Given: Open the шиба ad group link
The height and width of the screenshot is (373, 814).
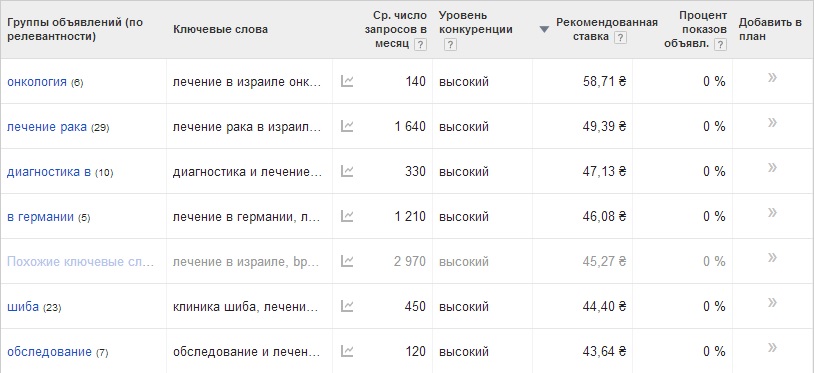Looking at the screenshot, I should click(23, 307).
